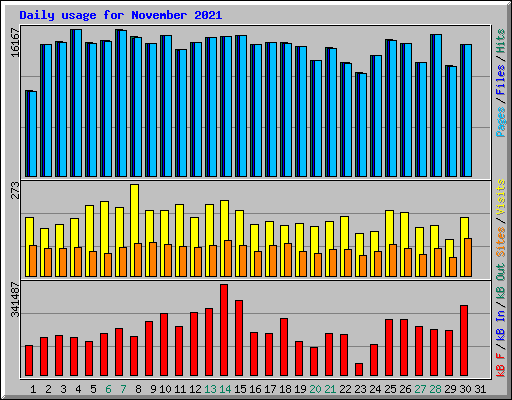Click day 4 on the x-axis
Image resolution: width=512 pixels, height=400 pixels.
pos(78,389)
